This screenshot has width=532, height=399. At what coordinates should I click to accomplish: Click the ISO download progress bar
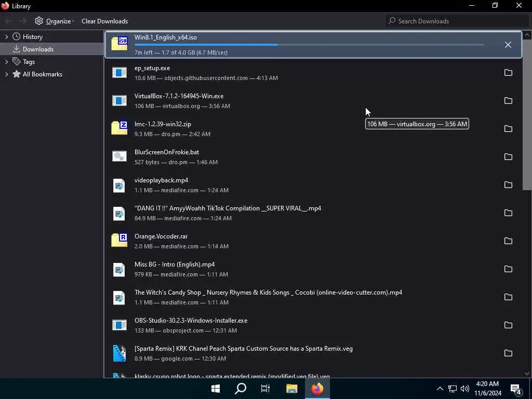309,45
